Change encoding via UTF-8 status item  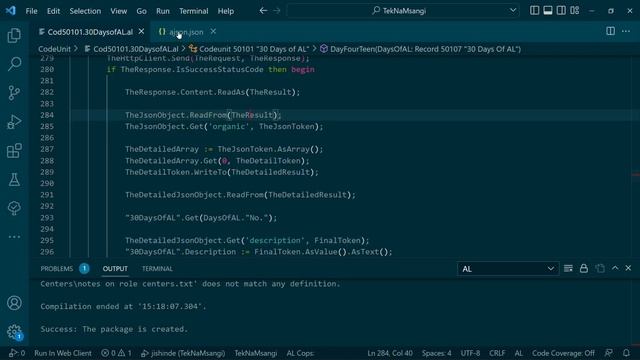pos(470,353)
